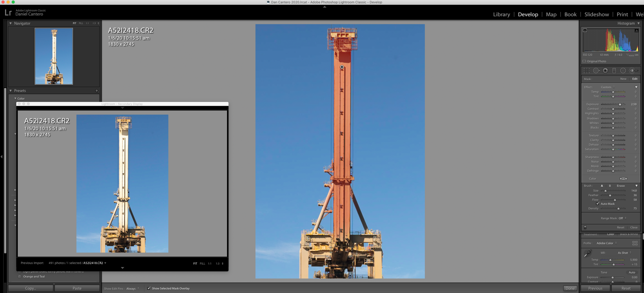Uncheck the Auto Mask option
The image size is (644, 293).
point(598,204)
